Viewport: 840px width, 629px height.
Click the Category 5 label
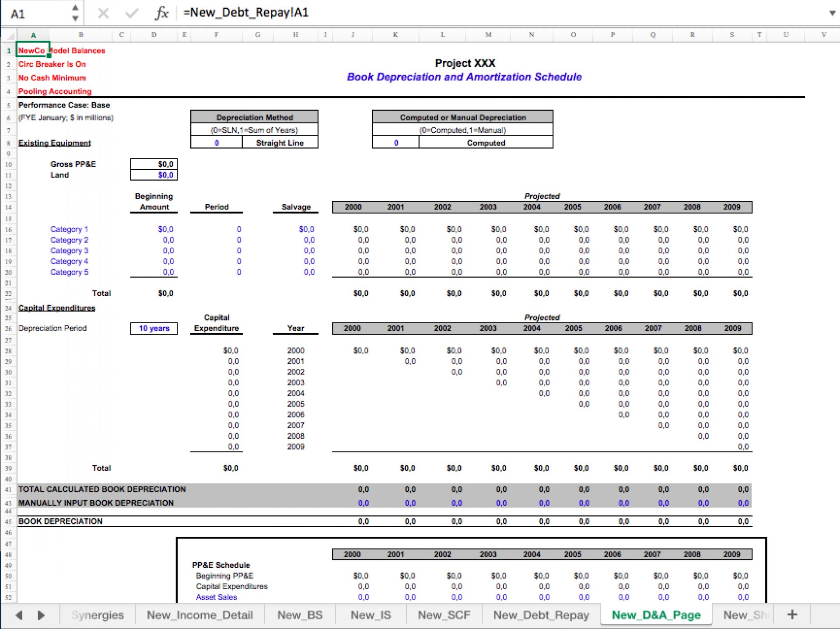click(x=69, y=272)
